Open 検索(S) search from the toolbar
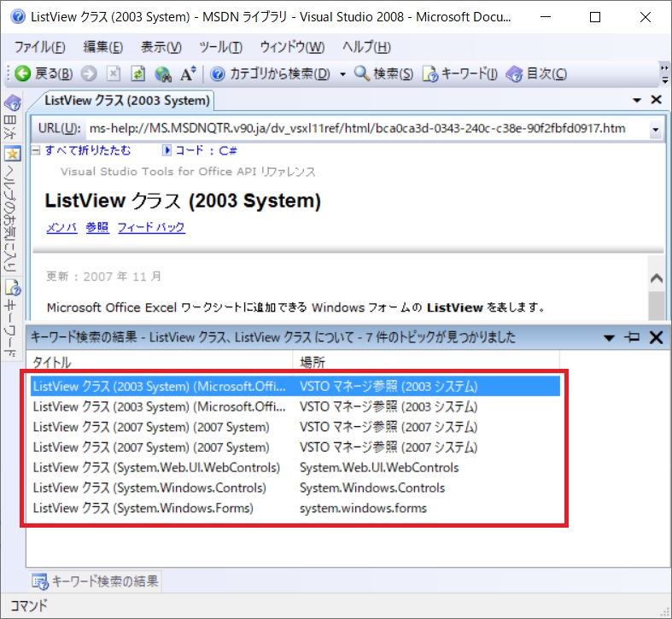672x619 pixels. pos(383,73)
